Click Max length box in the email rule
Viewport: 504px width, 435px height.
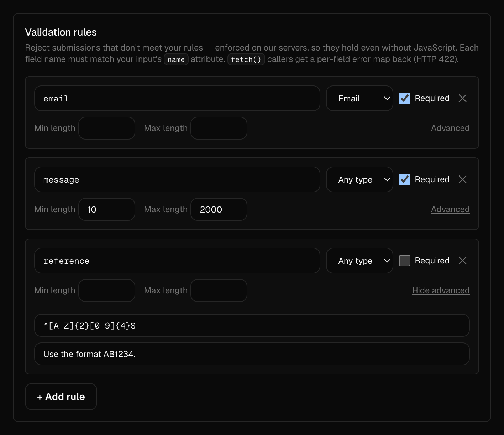pos(219,128)
